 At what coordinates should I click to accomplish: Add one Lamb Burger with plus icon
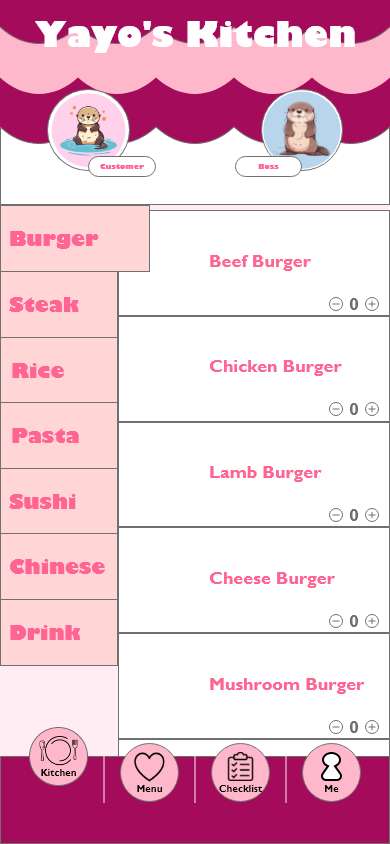(x=372, y=515)
